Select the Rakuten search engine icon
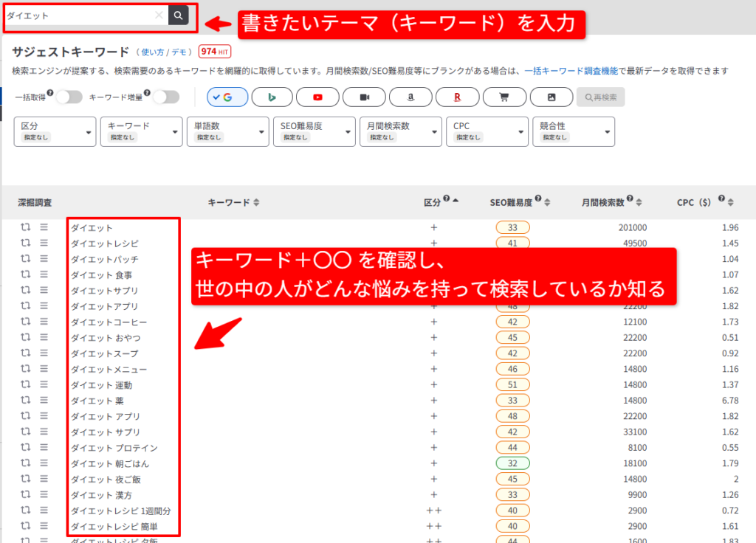The image size is (756, 543). [457, 97]
